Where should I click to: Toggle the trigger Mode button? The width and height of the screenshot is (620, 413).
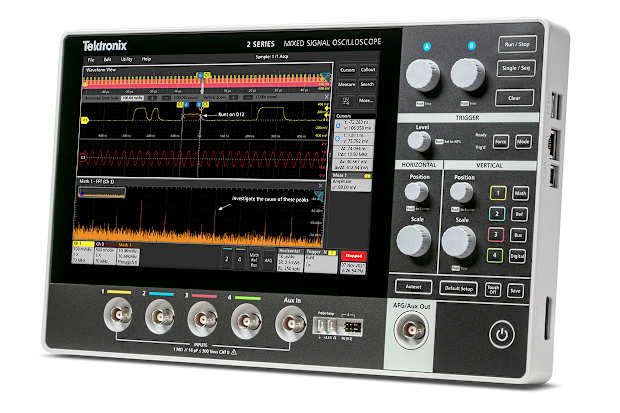click(x=523, y=141)
